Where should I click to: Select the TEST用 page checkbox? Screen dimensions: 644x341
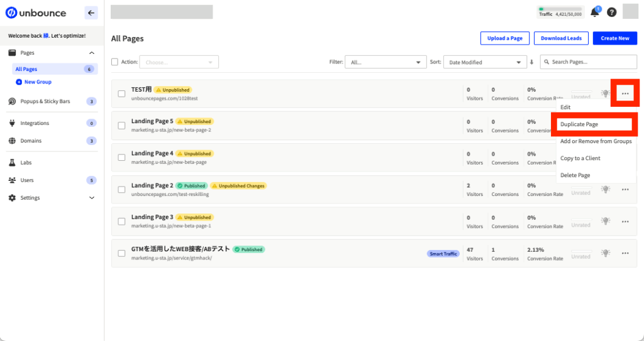[x=121, y=94]
